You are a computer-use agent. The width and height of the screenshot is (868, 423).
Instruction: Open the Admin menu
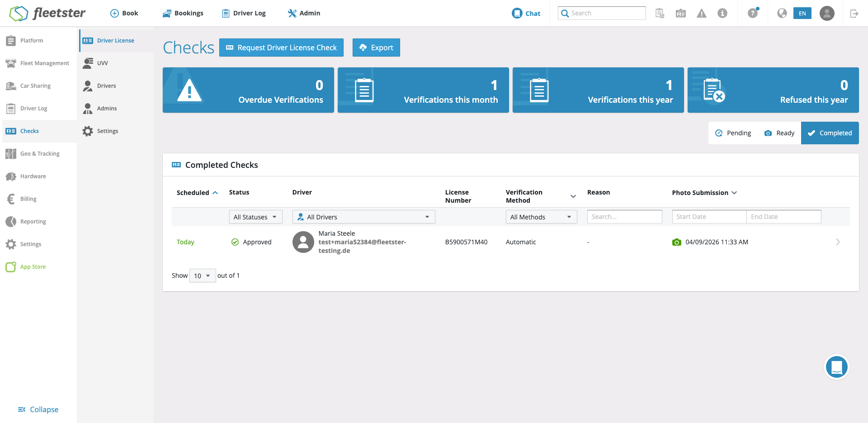pos(304,13)
